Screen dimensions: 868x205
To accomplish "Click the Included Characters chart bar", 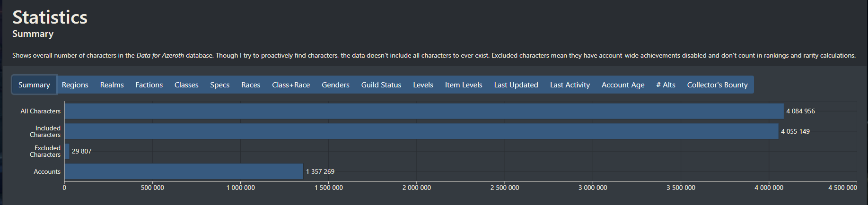I will [x=421, y=131].
